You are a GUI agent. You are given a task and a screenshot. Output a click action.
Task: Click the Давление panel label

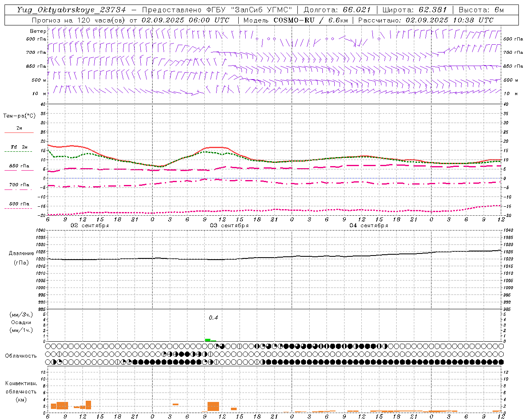21,253
